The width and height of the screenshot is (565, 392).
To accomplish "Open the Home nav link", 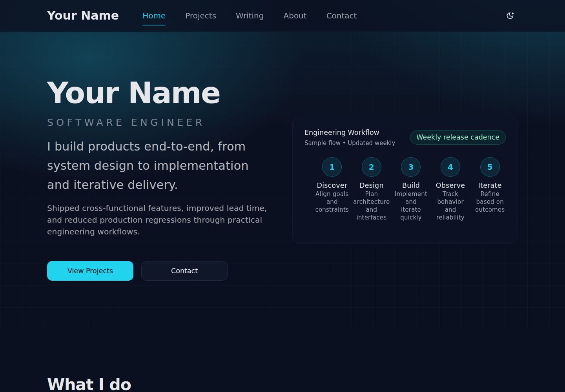I will click(x=154, y=16).
